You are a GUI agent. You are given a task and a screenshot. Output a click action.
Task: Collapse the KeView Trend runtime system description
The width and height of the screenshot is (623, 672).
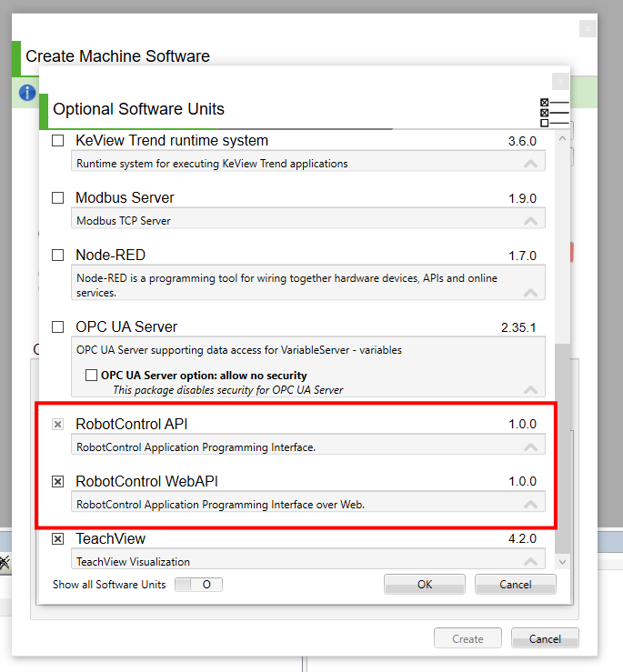(x=530, y=164)
